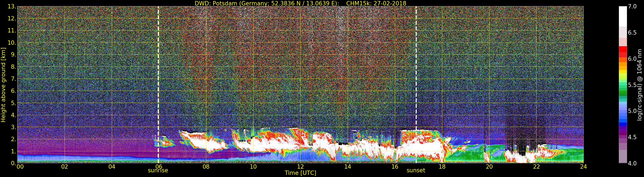Click the time axis tick "08"
Screen dimensions: 644x177
click(206, 167)
